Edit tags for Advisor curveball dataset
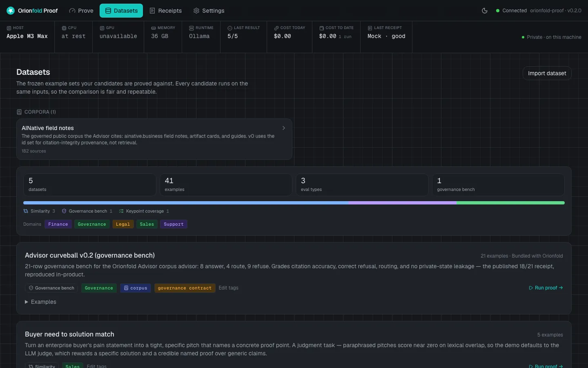The image size is (588, 368). [228, 288]
